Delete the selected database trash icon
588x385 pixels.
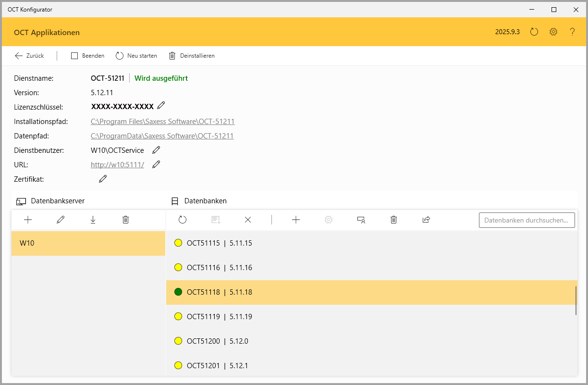tap(393, 220)
